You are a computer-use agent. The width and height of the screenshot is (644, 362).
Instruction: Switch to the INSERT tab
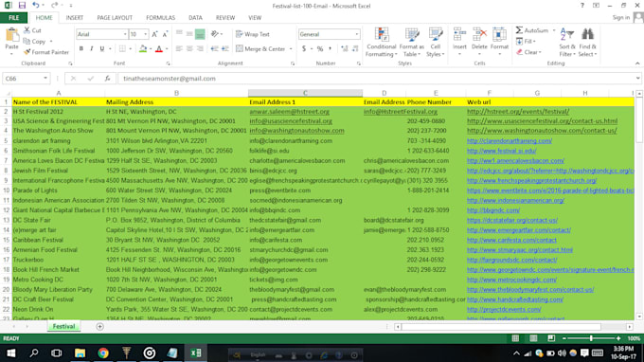(x=74, y=18)
